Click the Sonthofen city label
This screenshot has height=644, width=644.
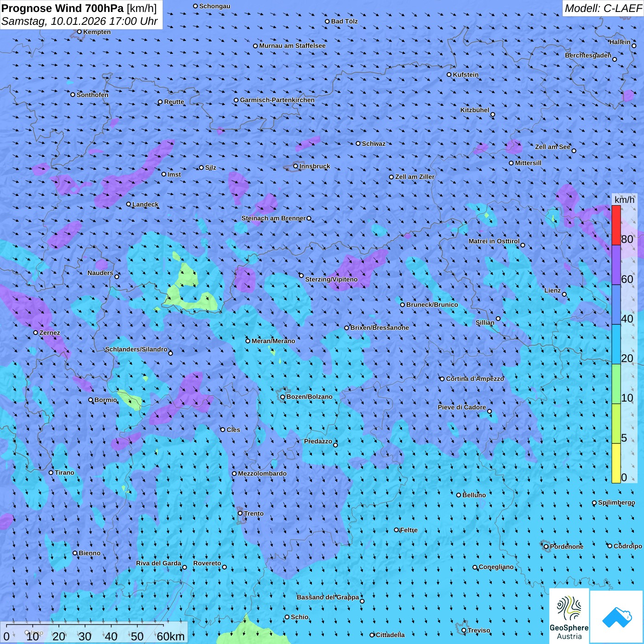(92, 95)
